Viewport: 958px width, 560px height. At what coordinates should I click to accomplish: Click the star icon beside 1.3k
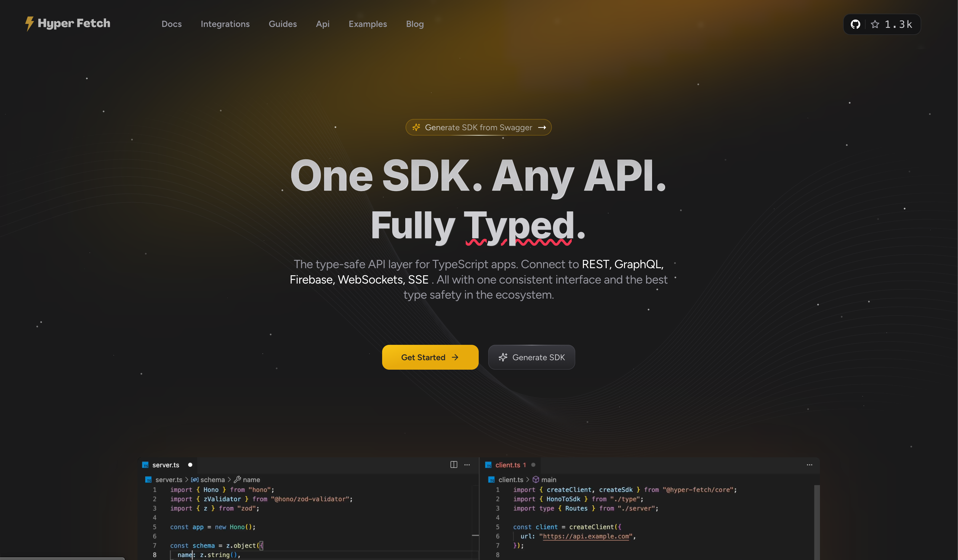pos(875,24)
